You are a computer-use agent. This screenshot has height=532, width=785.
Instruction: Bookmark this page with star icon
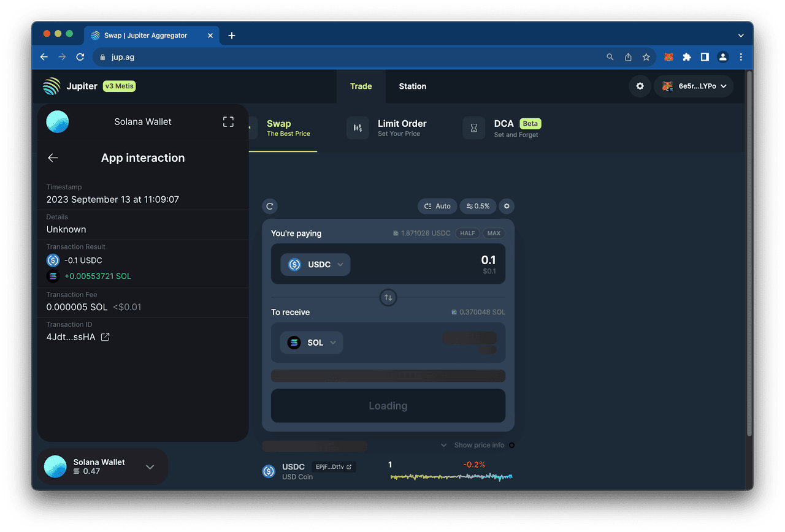(x=646, y=57)
